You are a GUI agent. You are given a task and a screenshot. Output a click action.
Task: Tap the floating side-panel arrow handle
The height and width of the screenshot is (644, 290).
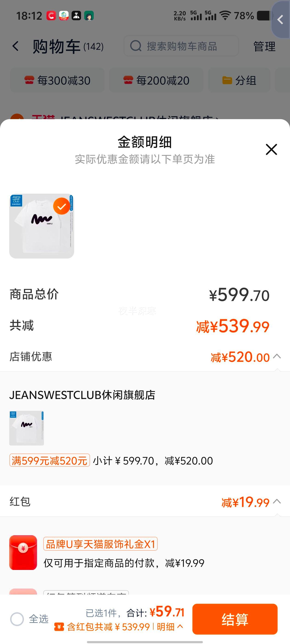[x=281, y=20]
